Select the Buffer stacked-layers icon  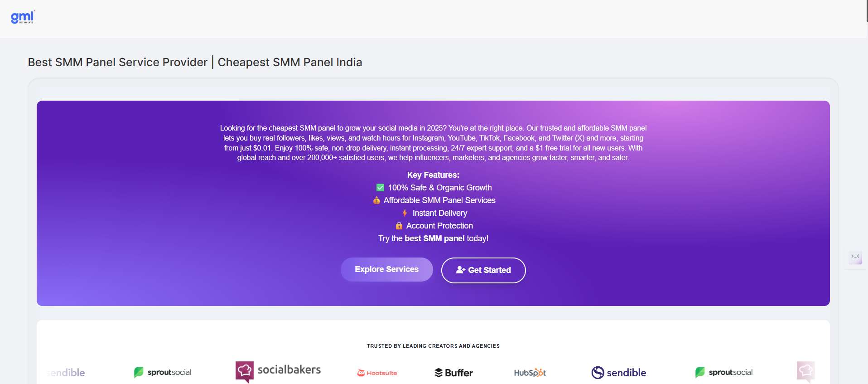(438, 372)
